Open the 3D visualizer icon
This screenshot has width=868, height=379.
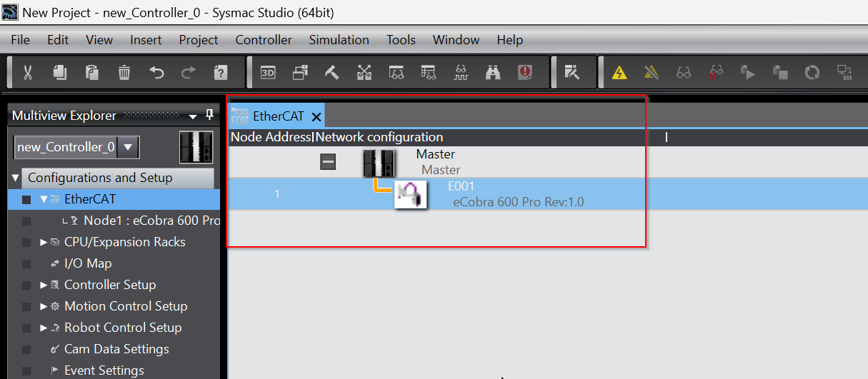click(x=268, y=72)
